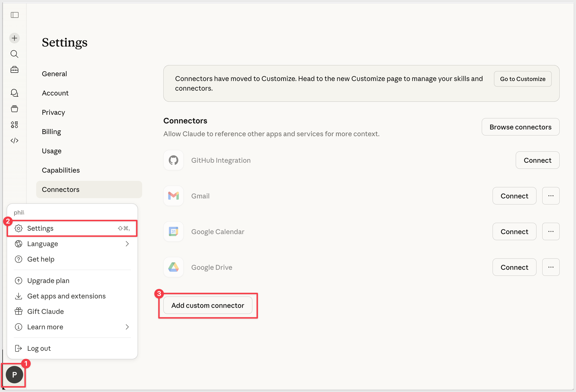Select Capabilities in settings navigation
This screenshot has height=392, width=576.
[x=61, y=170]
